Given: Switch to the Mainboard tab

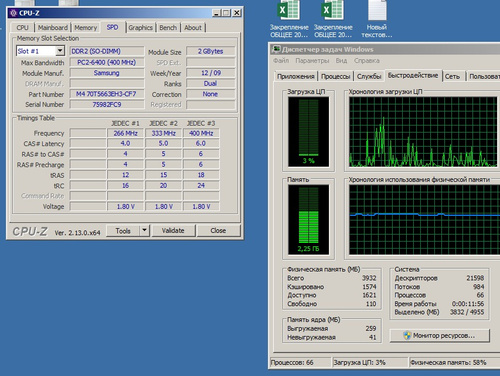Looking at the screenshot, I should pyautogui.click(x=53, y=28).
